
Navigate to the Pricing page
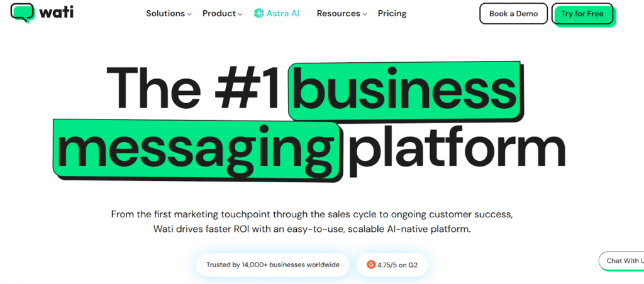point(392,13)
